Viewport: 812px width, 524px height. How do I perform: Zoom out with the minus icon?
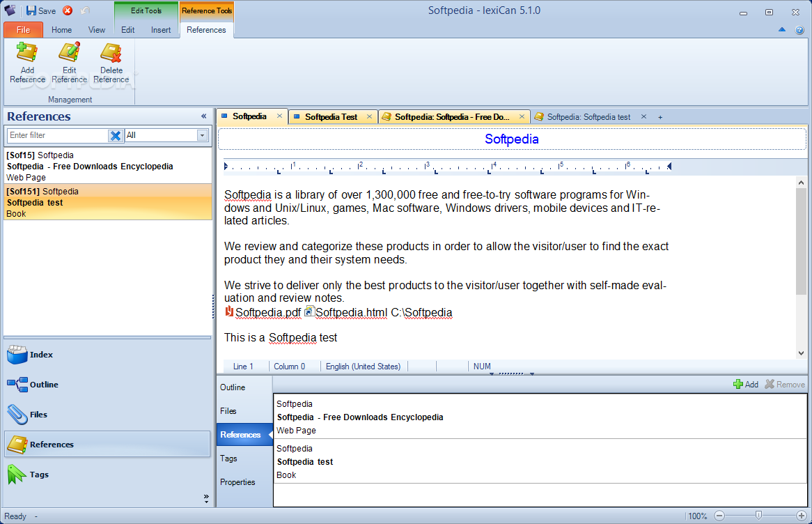(719, 516)
